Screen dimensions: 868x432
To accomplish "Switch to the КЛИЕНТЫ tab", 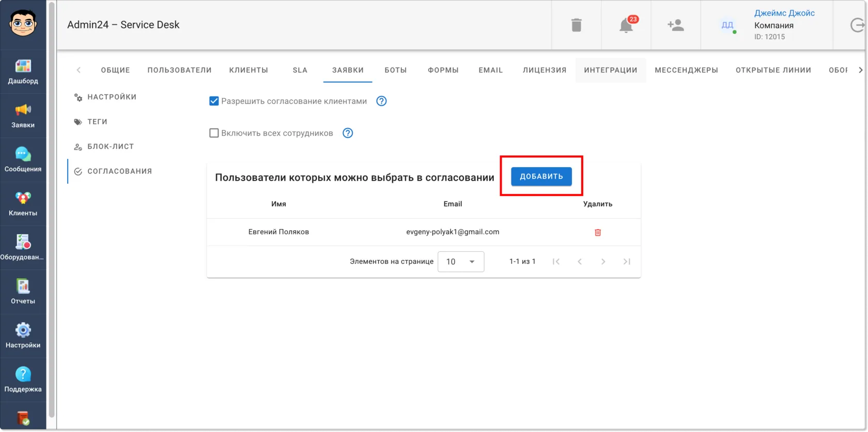I will pos(249,70).
